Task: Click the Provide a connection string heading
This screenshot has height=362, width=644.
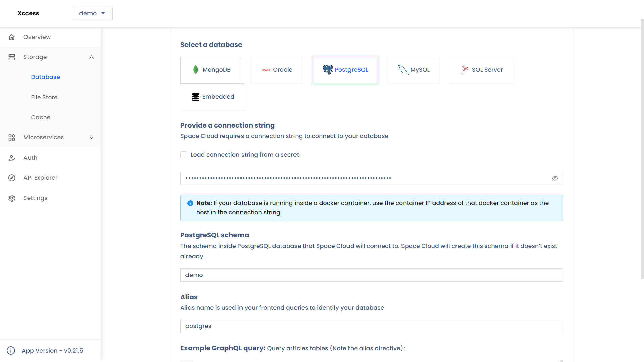Action: (227, 125)
